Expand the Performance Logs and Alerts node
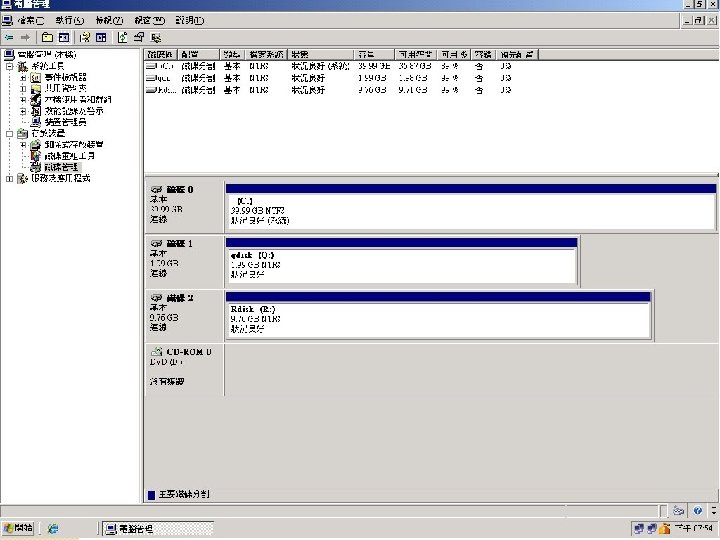Viewport: 720px width, 540px height. (x=23, y=111)
